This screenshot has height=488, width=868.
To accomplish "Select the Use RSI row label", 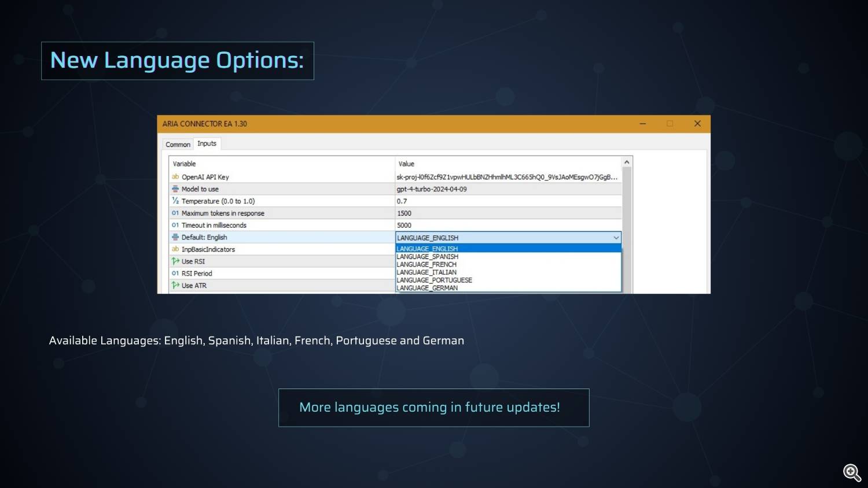I will 193,261.
